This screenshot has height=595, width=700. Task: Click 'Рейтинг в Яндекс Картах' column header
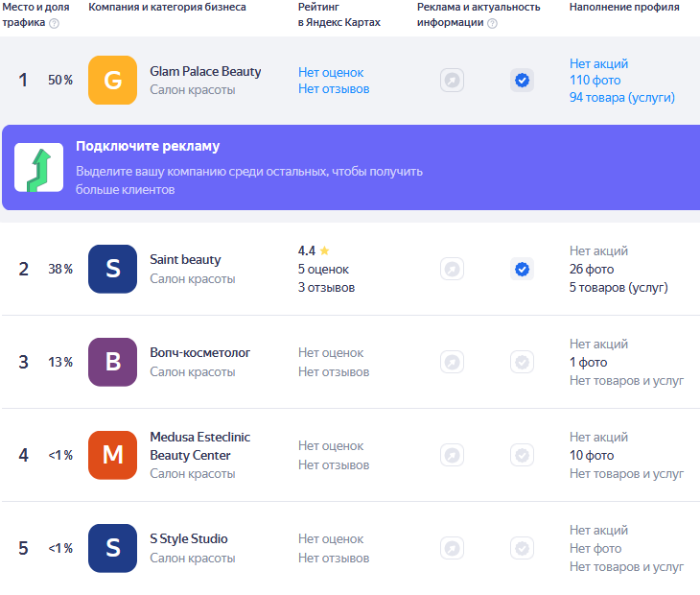point(339,14)
